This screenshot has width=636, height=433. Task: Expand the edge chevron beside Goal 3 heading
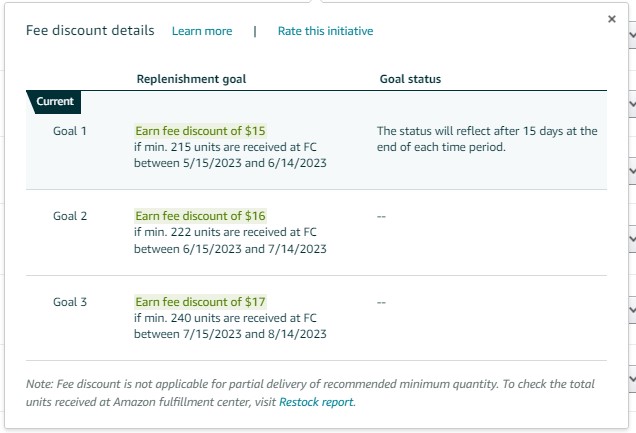click(x=632, y=310)
